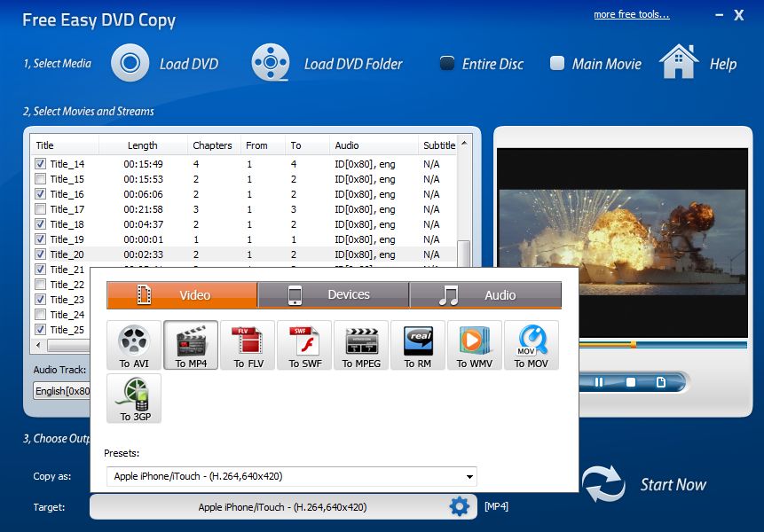Sort by the Length column header
764x532 pixels.
143,145
